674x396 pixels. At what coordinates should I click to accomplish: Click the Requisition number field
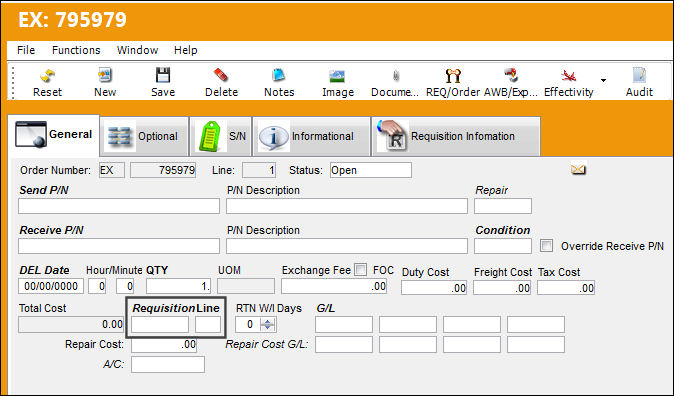pos(160,324)
